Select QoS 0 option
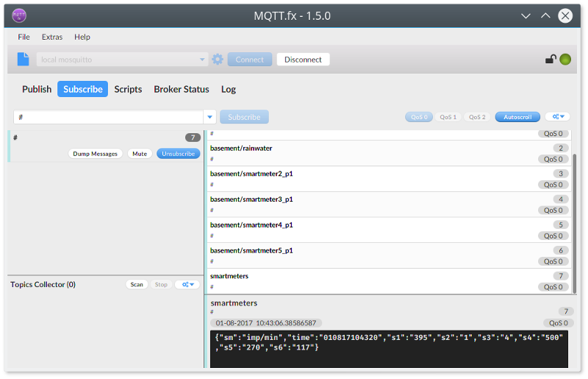 tap(419, 117)
